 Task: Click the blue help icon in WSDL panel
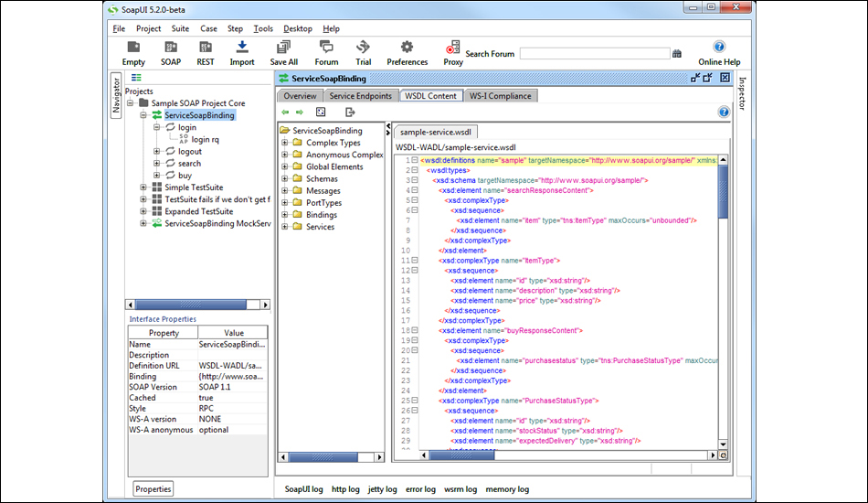point(724,112)
